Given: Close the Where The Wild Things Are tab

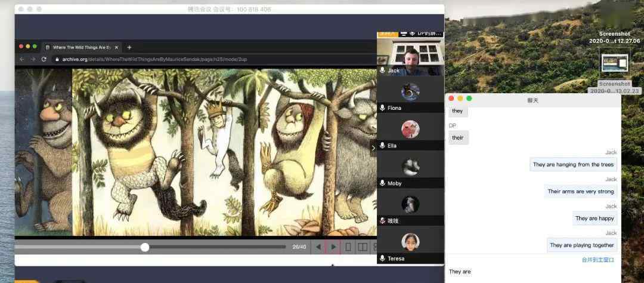Looking at the screenshot, I should [x=116, y=47].
